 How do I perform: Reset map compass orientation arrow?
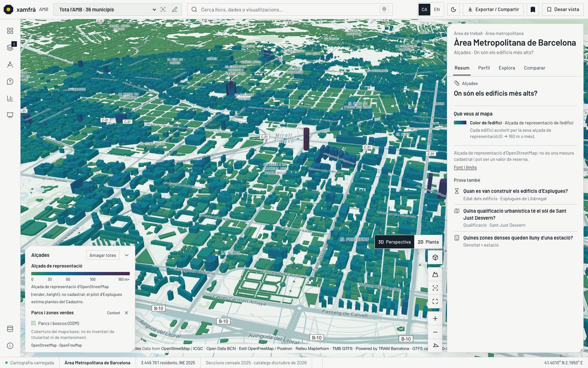435,346
